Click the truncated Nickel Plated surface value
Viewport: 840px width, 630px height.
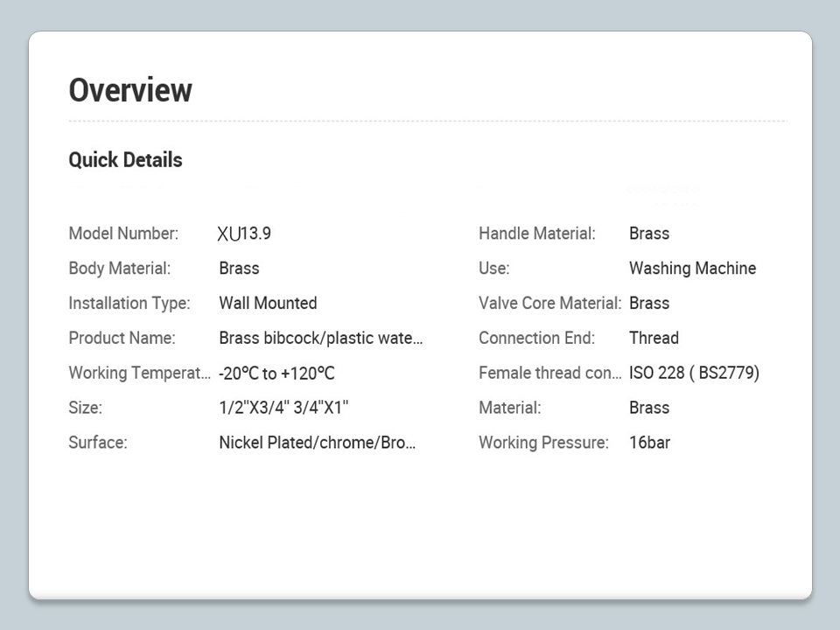point(317,443)
